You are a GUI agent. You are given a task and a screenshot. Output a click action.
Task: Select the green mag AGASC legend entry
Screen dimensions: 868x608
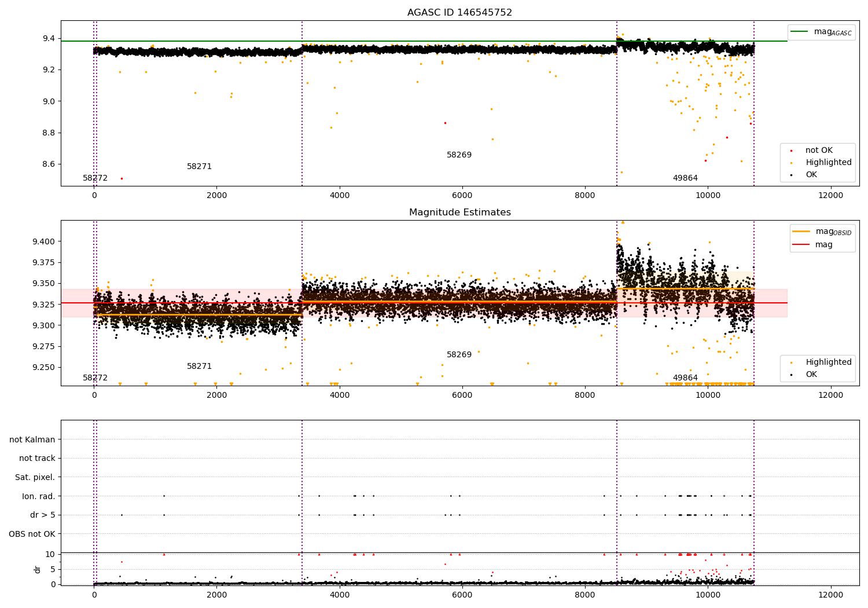[x=821, y=32]
